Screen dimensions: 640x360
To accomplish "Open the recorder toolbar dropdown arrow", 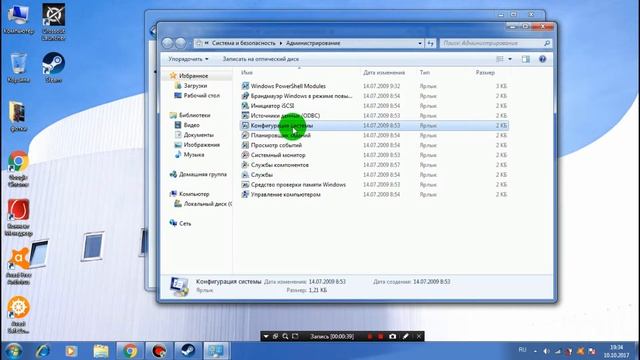I will (266, 336).
